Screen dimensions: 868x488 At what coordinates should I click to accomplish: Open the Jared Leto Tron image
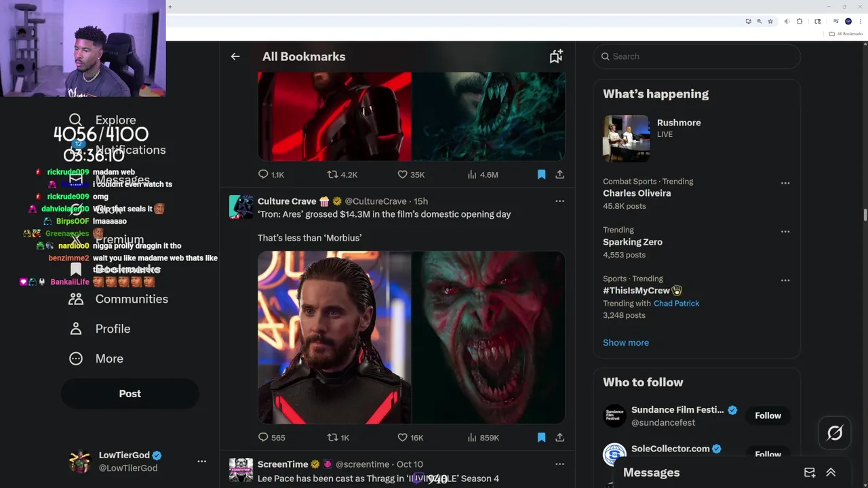[334, 338]
